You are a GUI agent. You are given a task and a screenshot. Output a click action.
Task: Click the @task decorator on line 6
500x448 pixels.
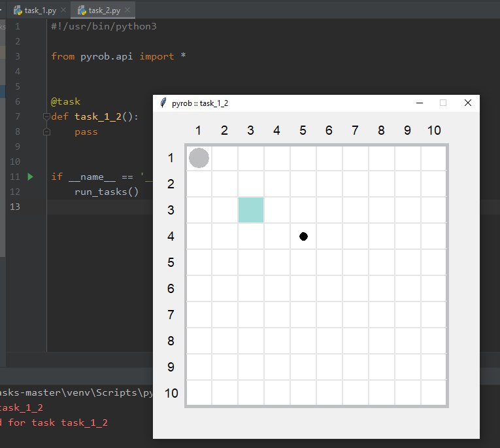tap(66, 101)
